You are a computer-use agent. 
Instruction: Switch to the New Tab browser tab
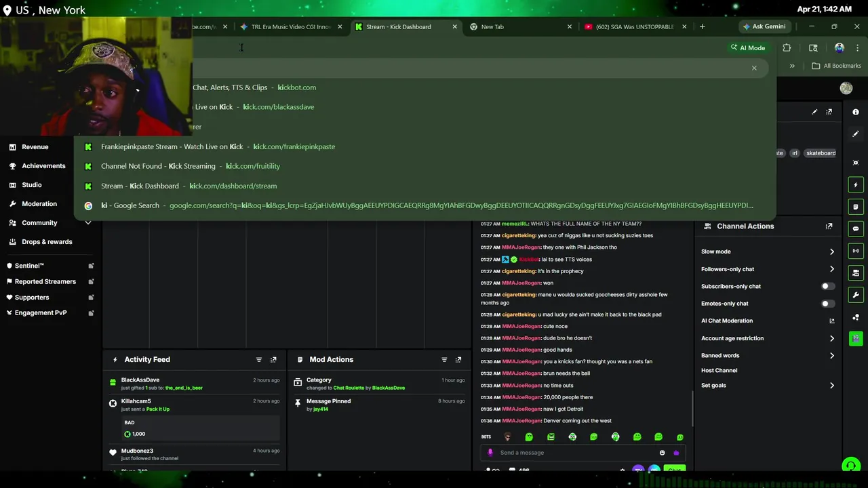point(520,26)
